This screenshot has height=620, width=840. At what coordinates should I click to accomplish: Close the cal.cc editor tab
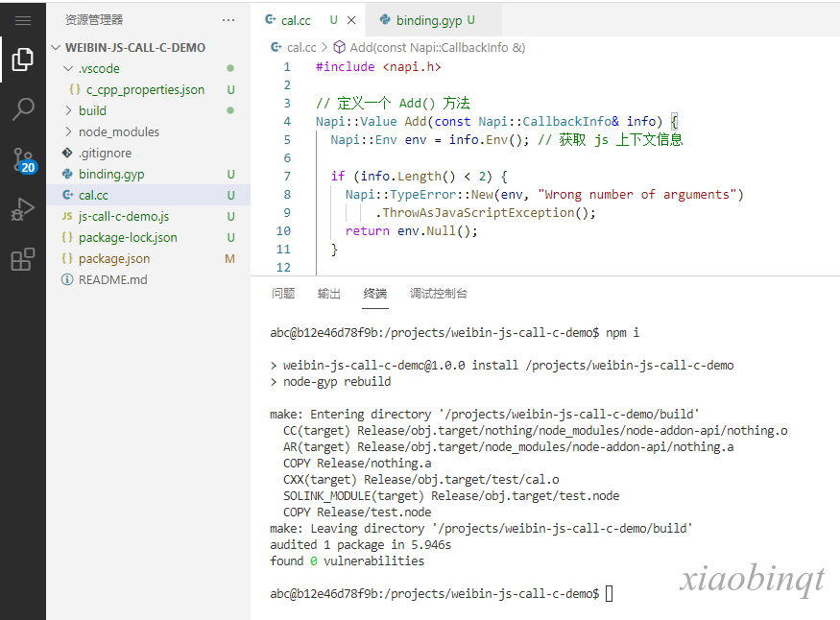point(351,20)
